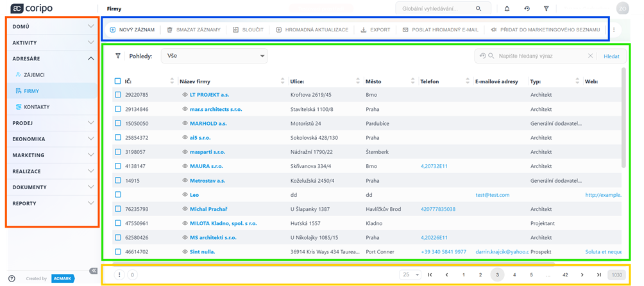Preview Metrostav a.s. with eye icon

coord(184,181)
